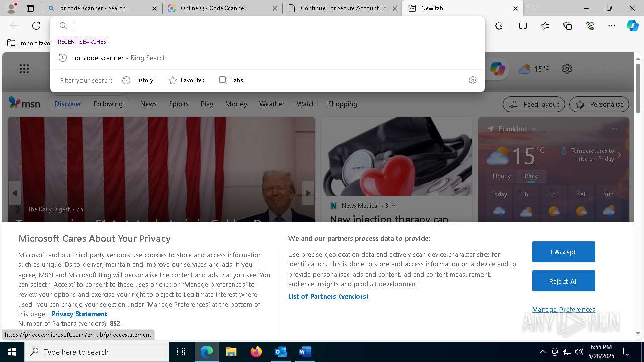
Task: Switch to qr code scanner Search tab
Action: (102, 8)
